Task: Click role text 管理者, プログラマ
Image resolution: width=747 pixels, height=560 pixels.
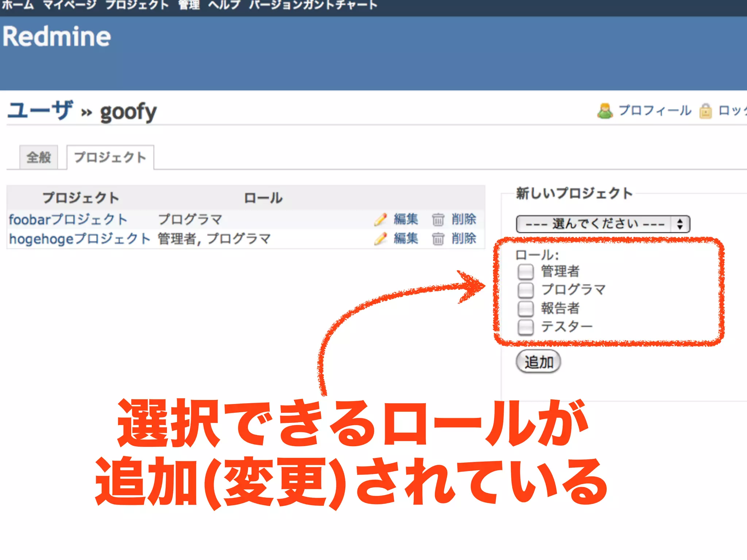Action: pyautogui.click(x=214, y=239)
